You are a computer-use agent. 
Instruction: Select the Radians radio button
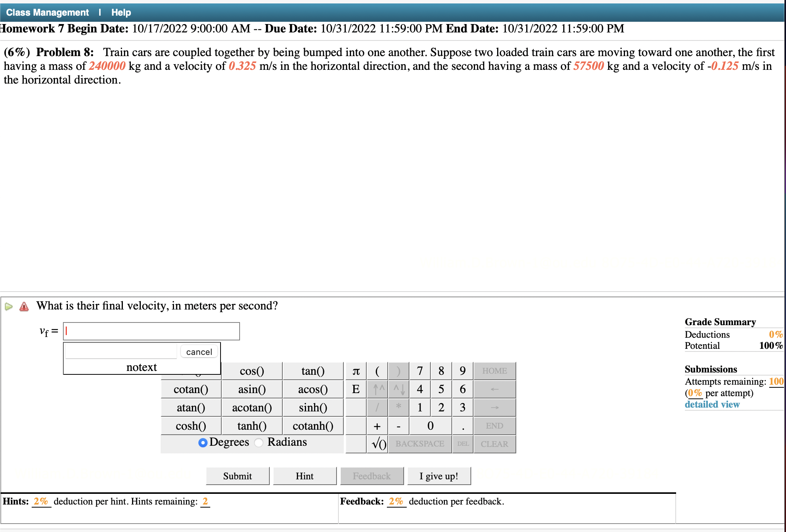pos(259,442)
